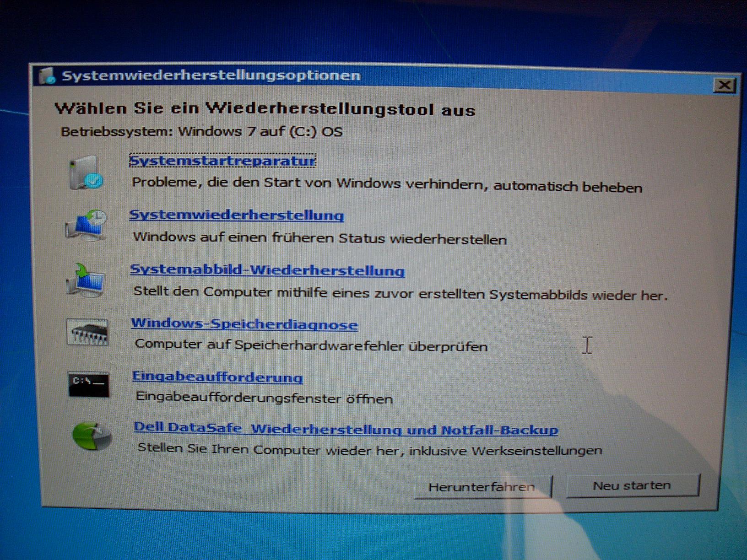Click text 'Stellen Sie Ihren Computer wieder her, inklusive Werkseinstellungen'

click(370, 449)
